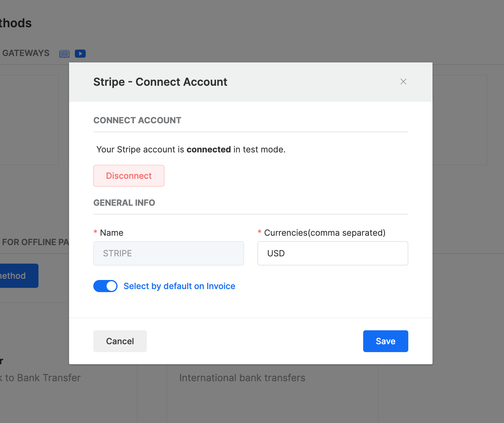Click the disabled Name field showing STRIPE
Screen dimensions: 504x423
169,253
